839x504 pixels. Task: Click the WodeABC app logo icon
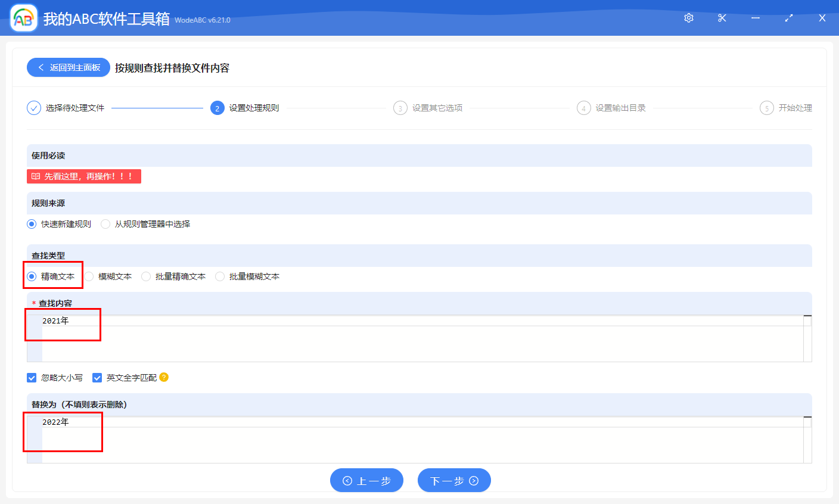tap(22, 18)
